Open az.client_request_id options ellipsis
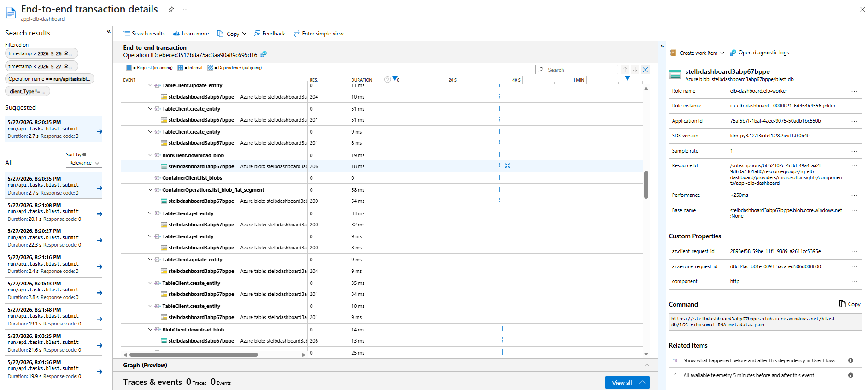The image size is (868, 390). 854,252
